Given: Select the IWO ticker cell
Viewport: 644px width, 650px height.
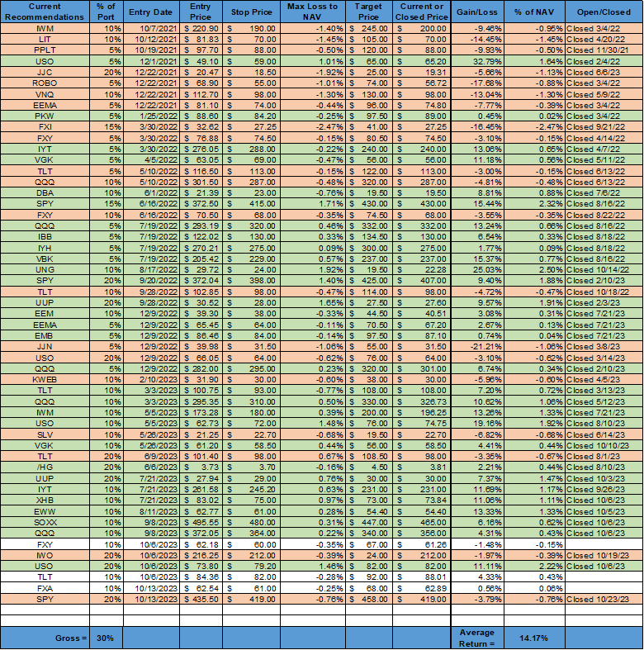Looking at the screenshot, I should coord(45,555).
